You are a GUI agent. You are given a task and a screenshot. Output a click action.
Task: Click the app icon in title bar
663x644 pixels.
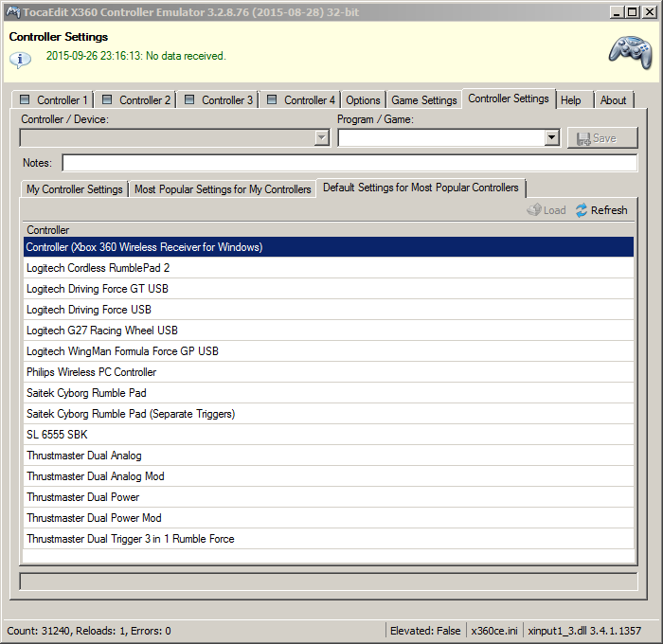click(12, 12)
